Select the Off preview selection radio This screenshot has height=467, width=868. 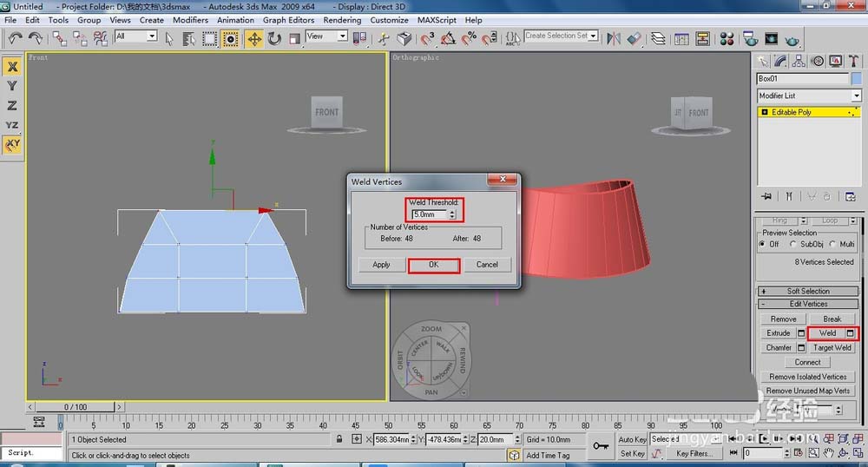[763, 244]
